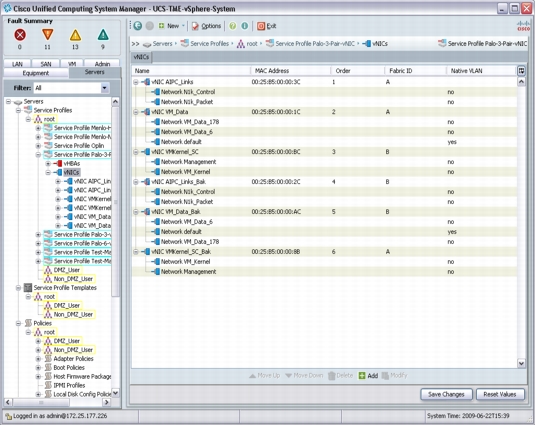This screenshot has height=427, width=536.
Task: Click the Exit toolbar button
Action: pos(267,26)
